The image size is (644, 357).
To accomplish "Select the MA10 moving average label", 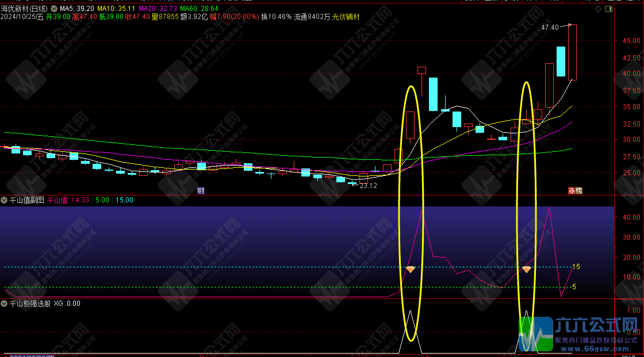I will (116, 8).
